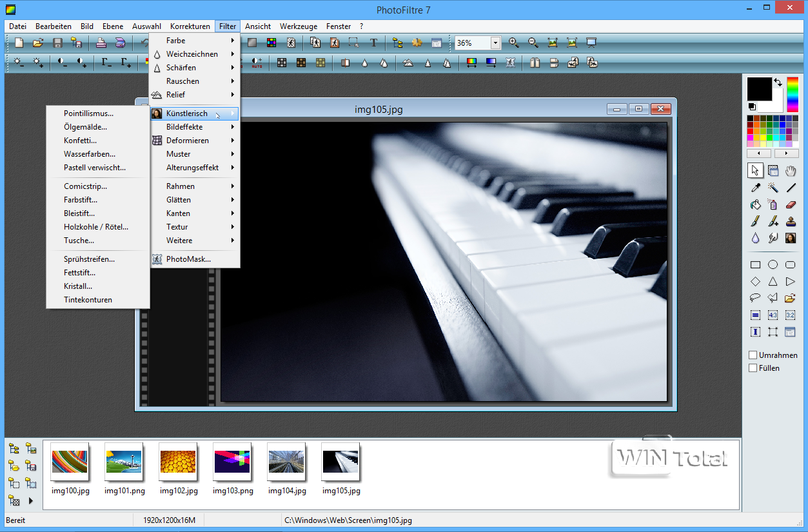Enable the Umrahmen checkbox
This screenshot has height=532, width=808.
pyautogui.click(x=753, y=355)
